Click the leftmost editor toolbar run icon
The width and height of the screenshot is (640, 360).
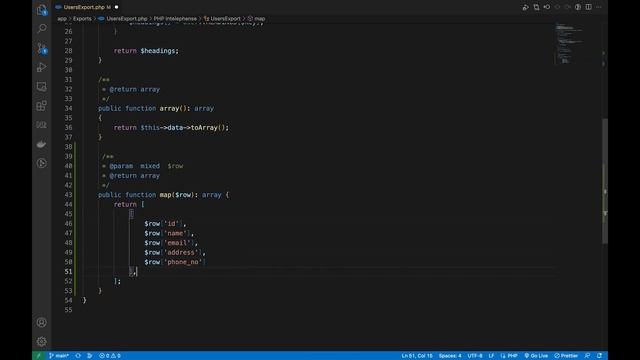526,7
